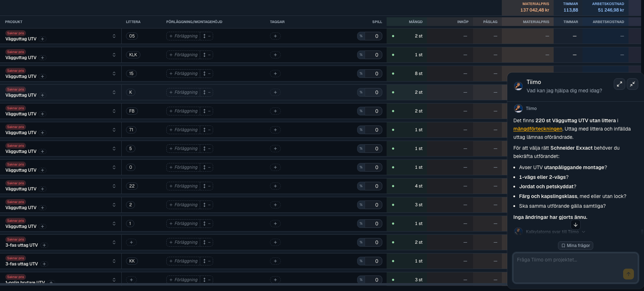Click the plus icon beside Vägguttag UTV, littera 15

pyautogui.click(x=42, y=76)
